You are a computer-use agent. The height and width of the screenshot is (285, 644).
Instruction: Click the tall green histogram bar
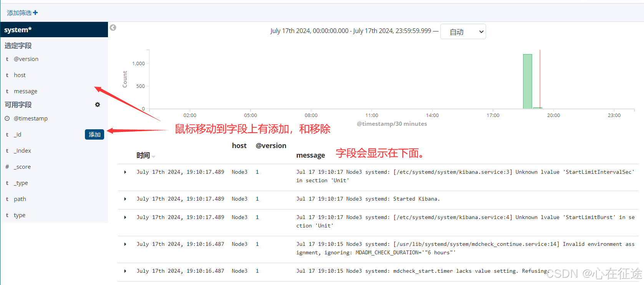click(528, 81)
